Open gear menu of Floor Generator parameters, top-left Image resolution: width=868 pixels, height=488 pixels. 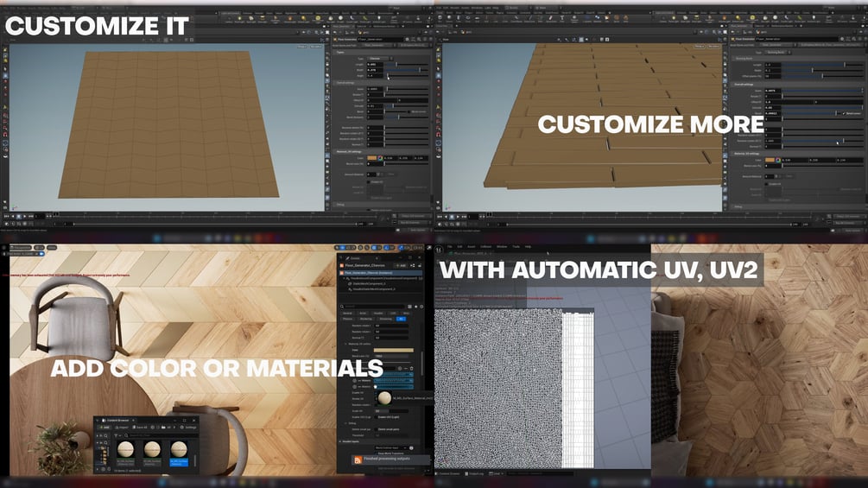pyautogui.click(x=407, y=39)
